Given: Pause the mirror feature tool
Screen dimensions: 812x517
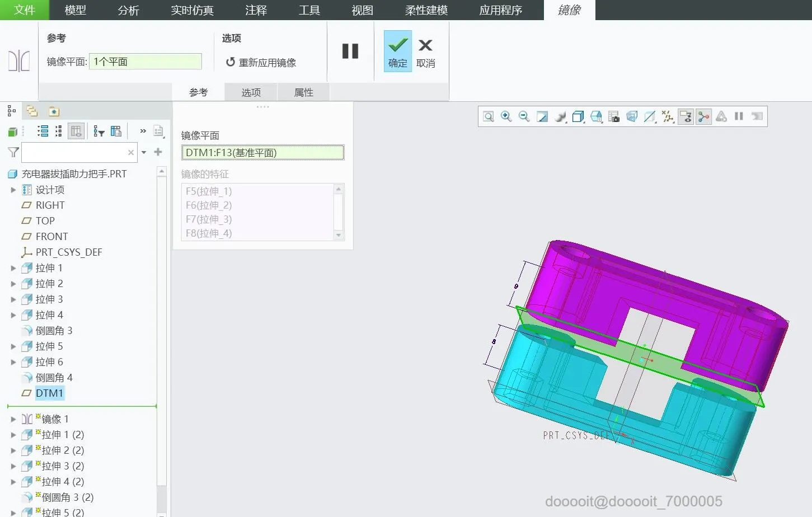Looking at the screenshot, I should tap(350, 51).
